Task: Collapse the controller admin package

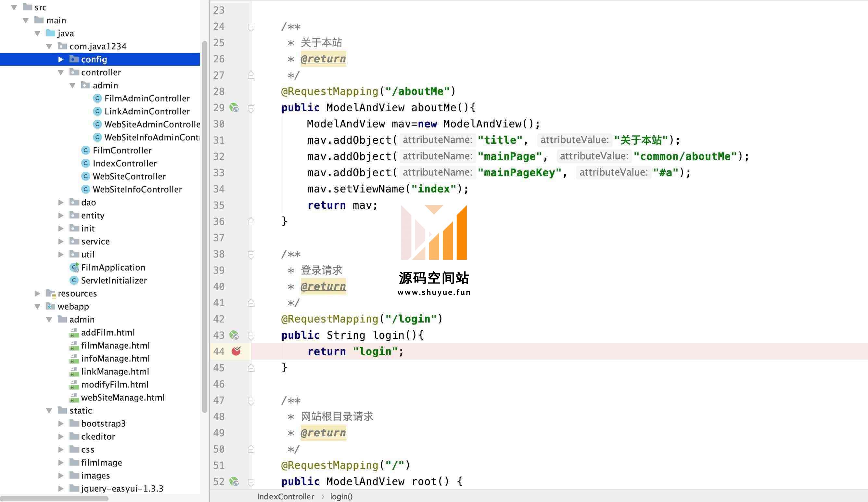Action: click(73, 86)
